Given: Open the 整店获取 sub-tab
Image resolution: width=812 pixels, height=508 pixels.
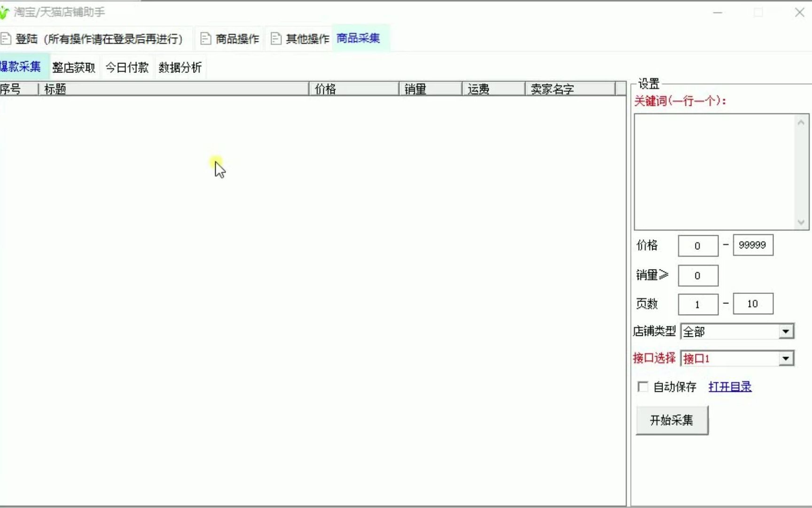Looking at the screenshot, I should coord(74,67).
